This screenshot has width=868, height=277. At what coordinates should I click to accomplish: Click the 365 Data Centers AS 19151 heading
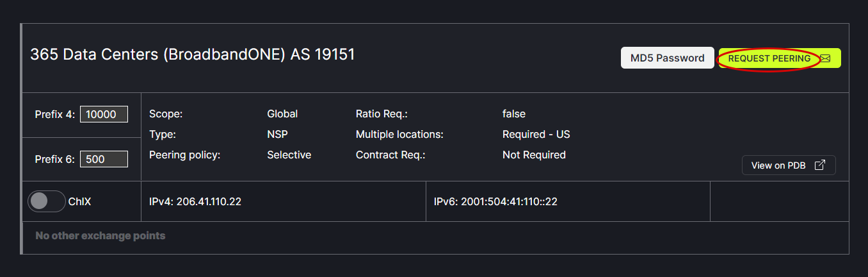(x=192, y=55)
